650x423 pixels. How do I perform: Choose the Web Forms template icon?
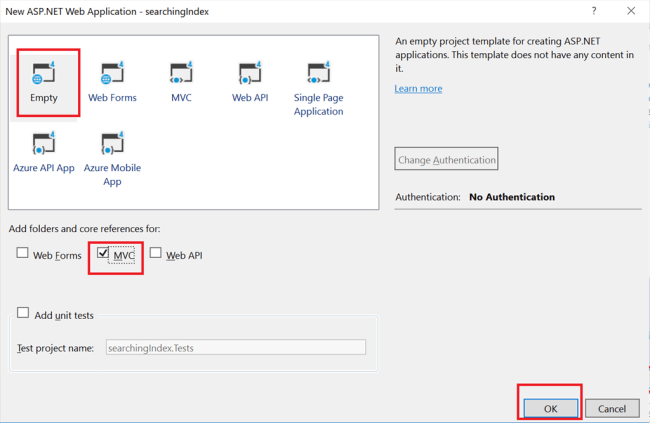(x=112, y=73)
